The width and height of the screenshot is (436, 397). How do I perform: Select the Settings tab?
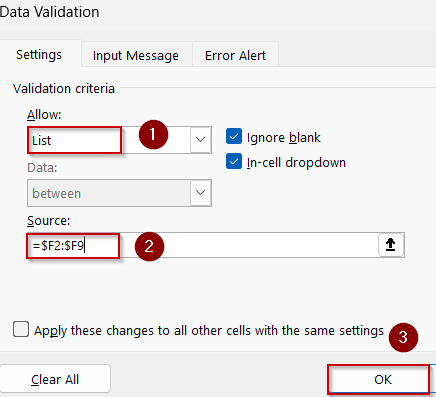click(x=39, y=54)
